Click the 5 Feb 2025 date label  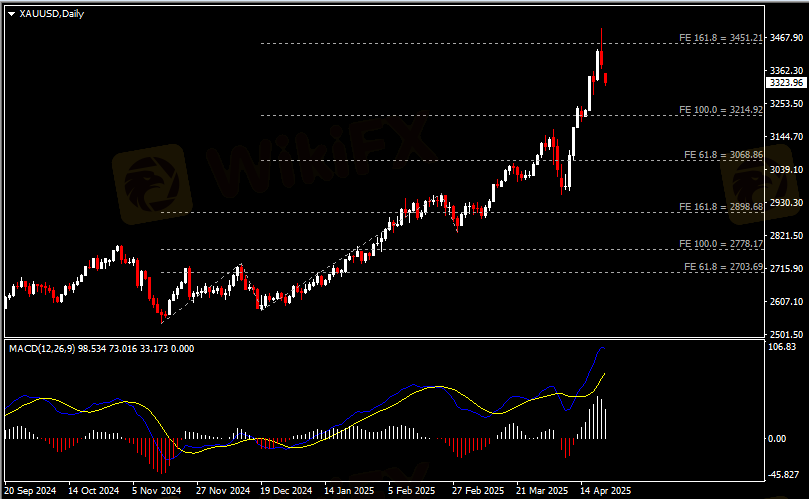click(412, 491)
